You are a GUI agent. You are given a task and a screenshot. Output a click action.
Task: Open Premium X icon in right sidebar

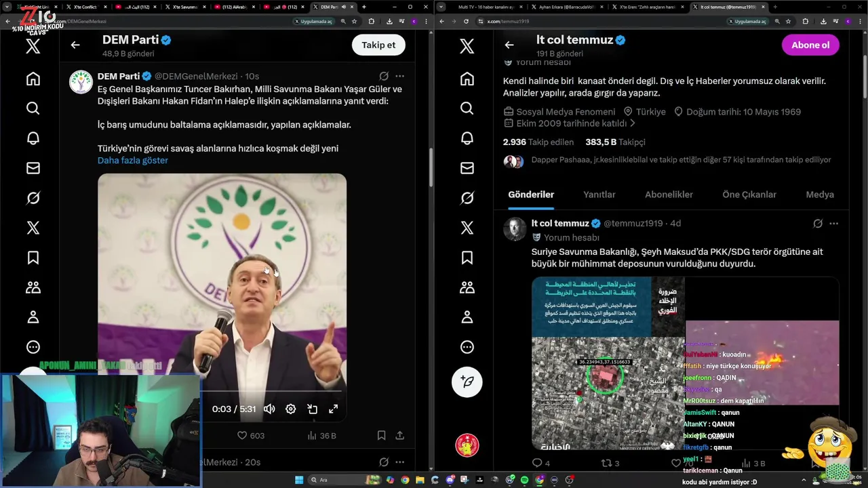pyautogui.click(x=467, y=228)
